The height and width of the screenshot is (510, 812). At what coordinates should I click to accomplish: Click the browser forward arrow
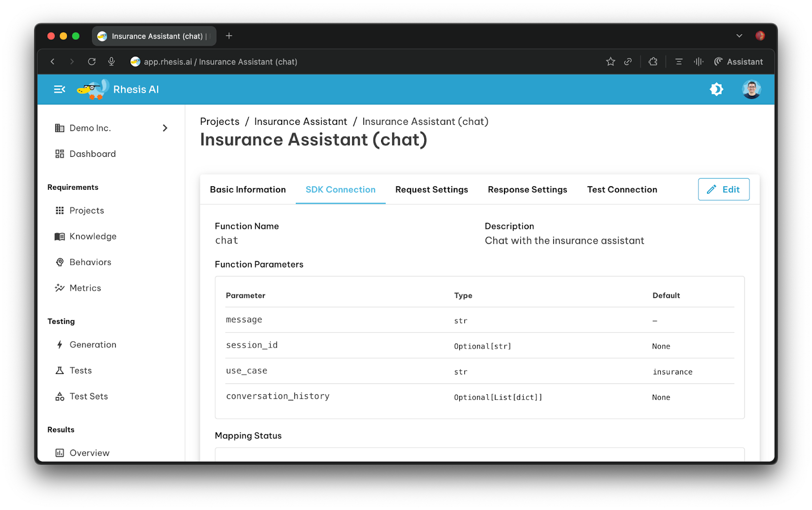72,61
